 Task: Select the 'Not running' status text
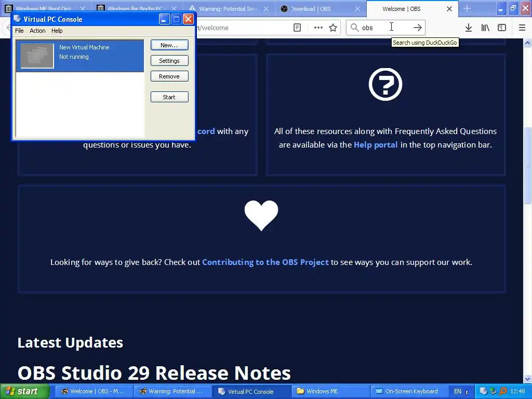tap(74, 57)
